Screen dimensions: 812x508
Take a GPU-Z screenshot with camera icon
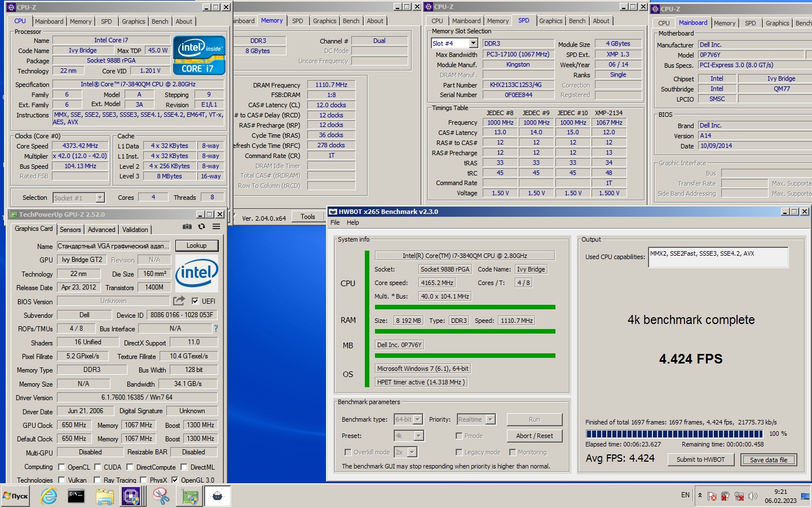[x=187, y=227]
